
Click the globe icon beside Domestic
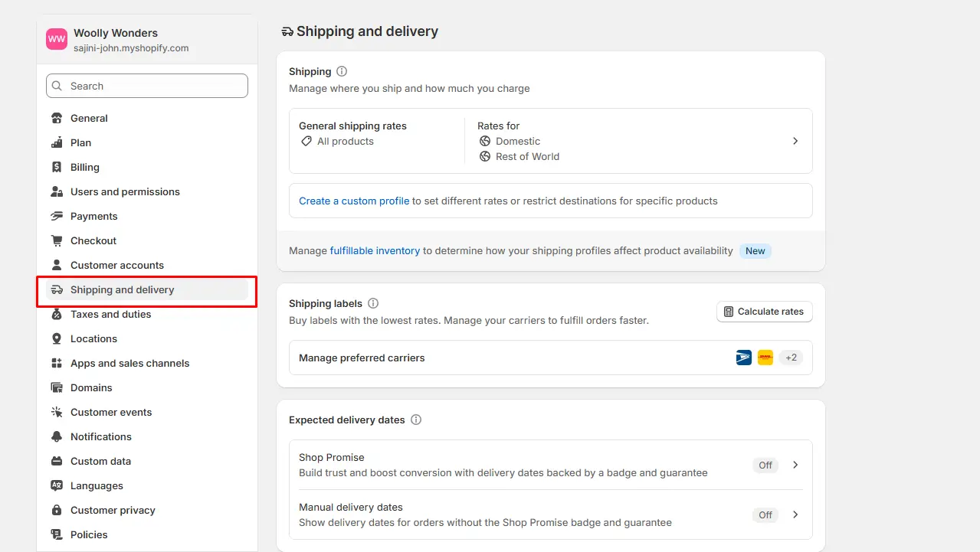point(485,141)
